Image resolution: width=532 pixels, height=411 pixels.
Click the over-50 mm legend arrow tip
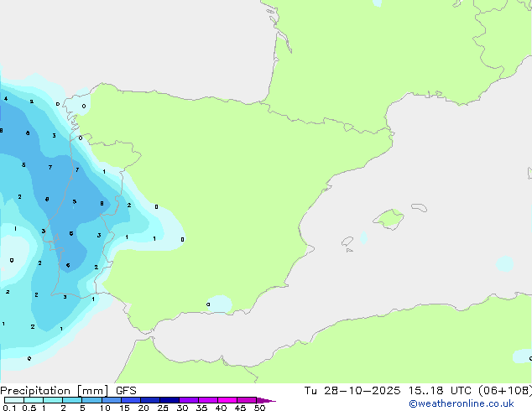coord(266,400)
